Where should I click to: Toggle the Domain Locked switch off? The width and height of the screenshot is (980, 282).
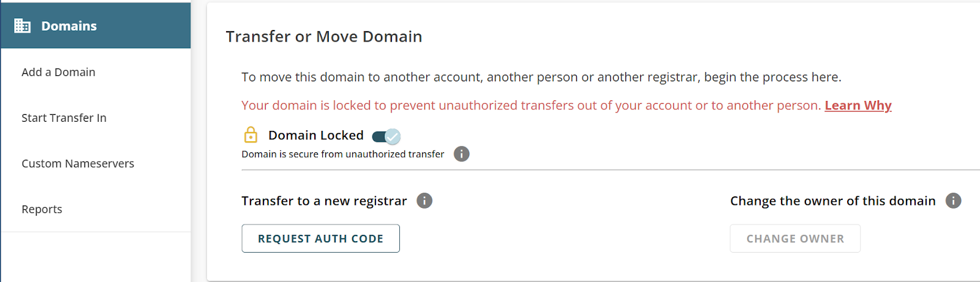pos(386,136)
